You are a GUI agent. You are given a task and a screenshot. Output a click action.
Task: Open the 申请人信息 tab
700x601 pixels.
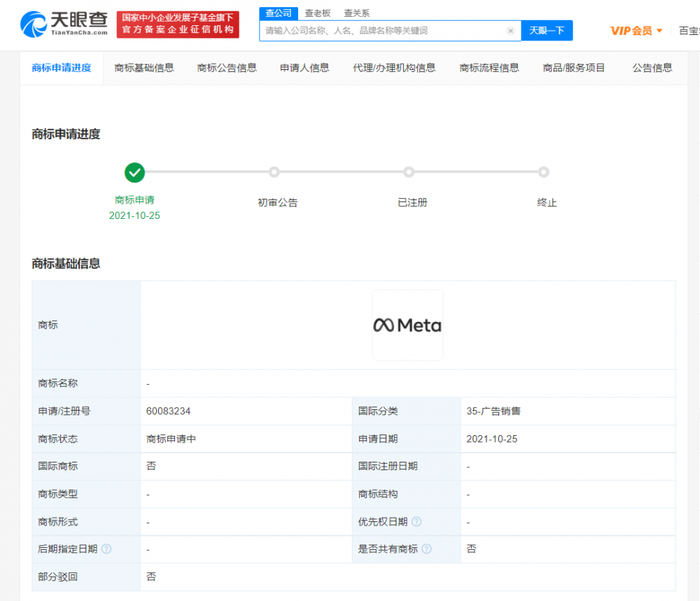point(303,68)
